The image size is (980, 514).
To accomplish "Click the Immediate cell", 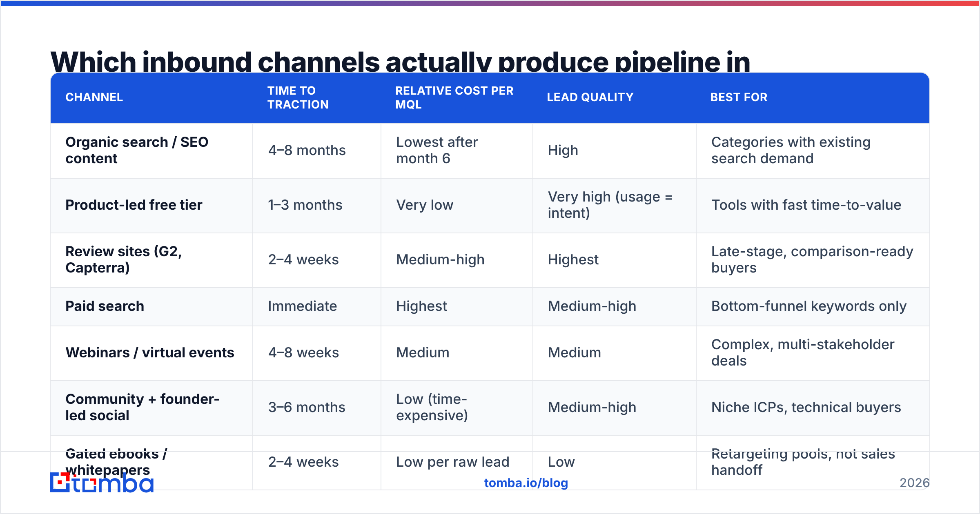I will click(x=317, y=306).
